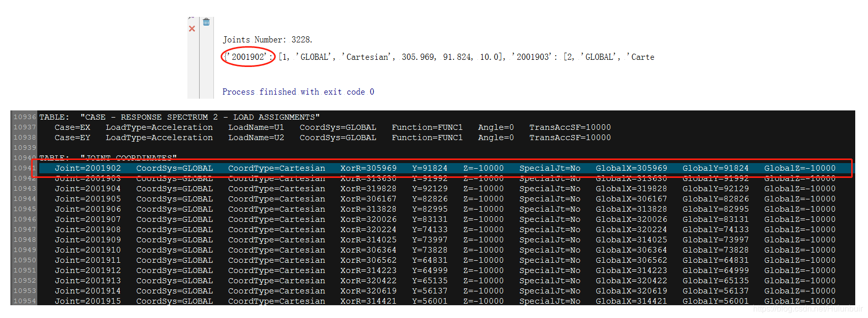Click Angle=0 in the Case=EX row
Viewport: 868px width, 318px height.
pos(496,127)
